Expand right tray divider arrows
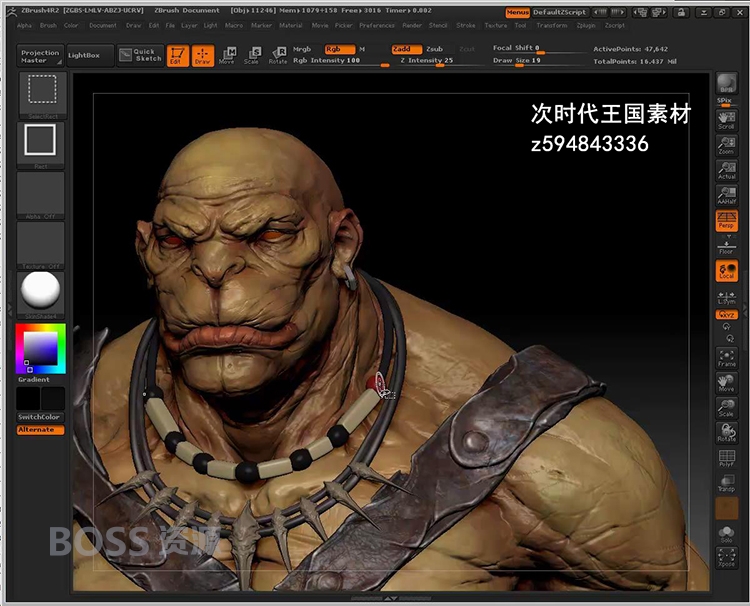Image resolution: width=750 pixels, height=606 pixels. point(745,309)
